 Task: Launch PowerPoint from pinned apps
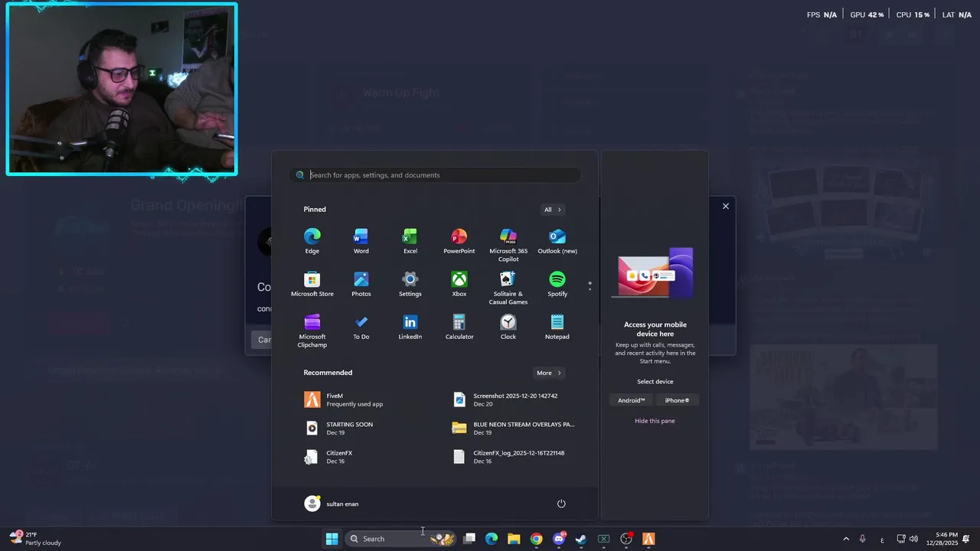coord(459,241)
